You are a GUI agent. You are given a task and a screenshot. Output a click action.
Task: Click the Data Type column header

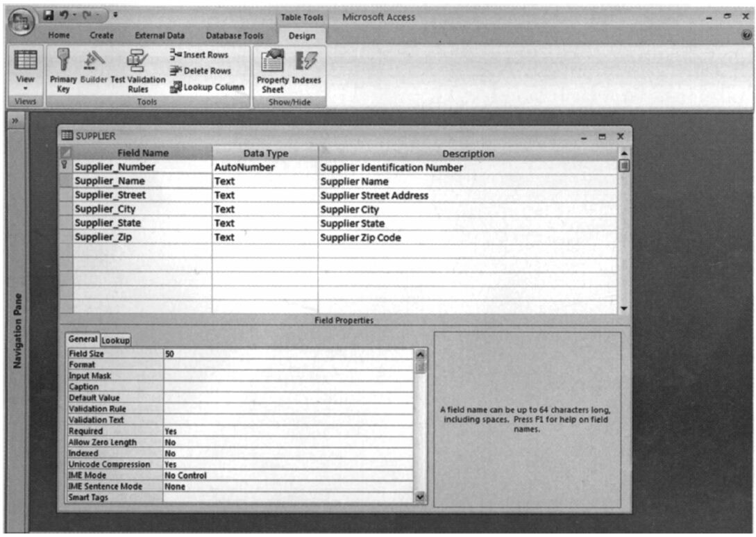tap(265, 154)
